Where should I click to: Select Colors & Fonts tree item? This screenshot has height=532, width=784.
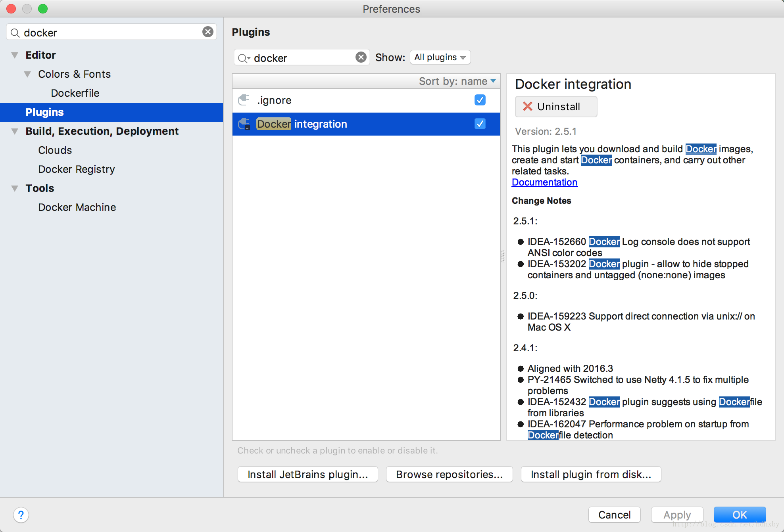coord(74,74)
